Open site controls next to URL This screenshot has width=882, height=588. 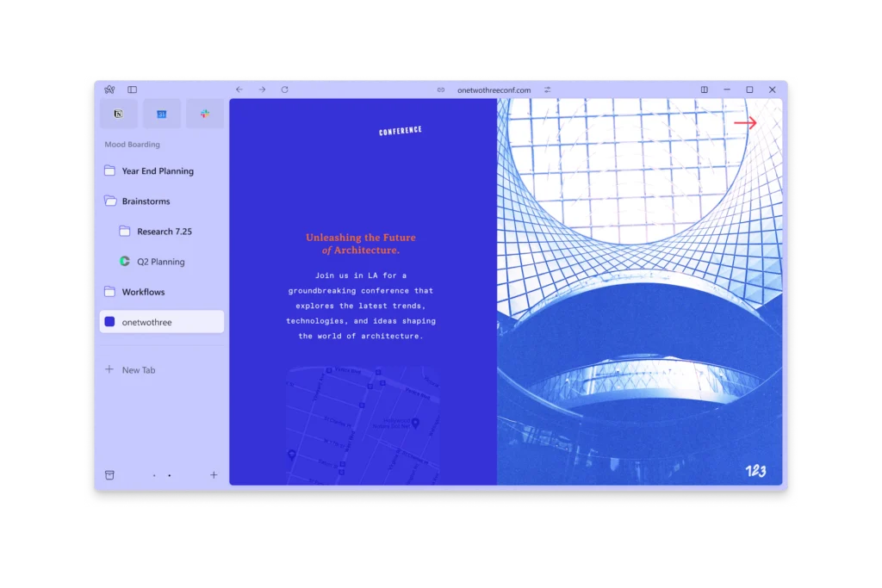pos(547,90)
